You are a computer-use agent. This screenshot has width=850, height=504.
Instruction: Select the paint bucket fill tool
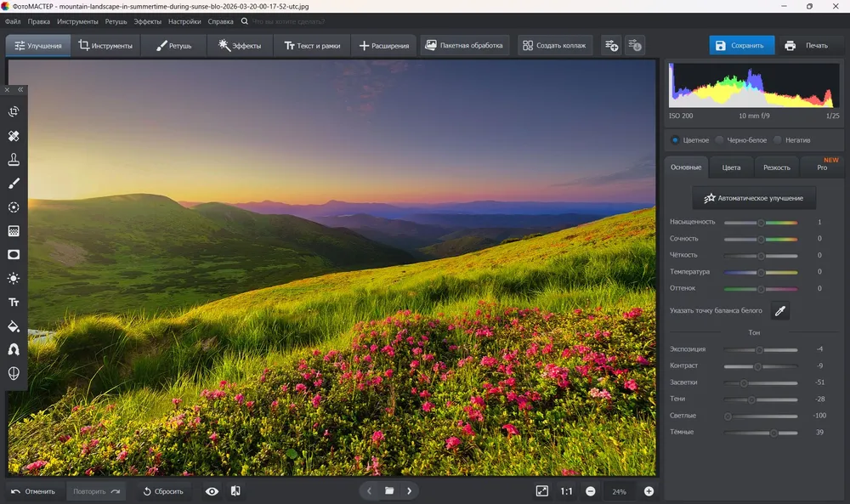click(14, 326)
